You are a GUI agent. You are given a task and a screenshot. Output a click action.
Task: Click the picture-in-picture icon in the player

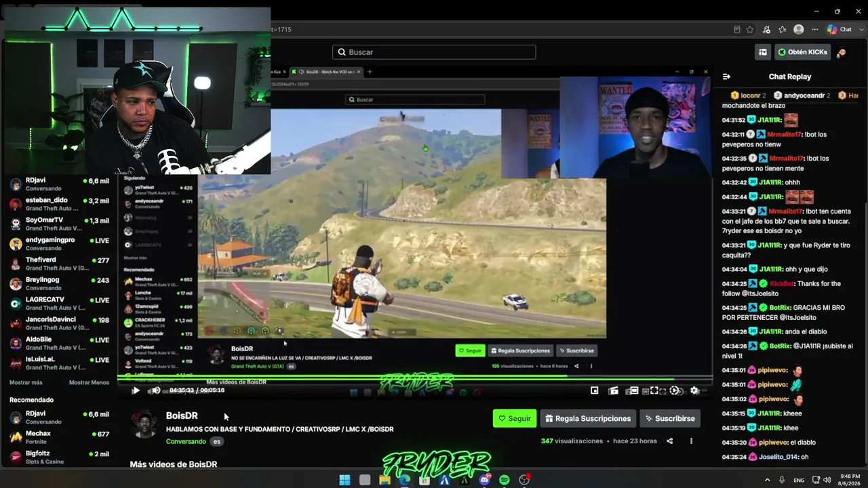595,390
